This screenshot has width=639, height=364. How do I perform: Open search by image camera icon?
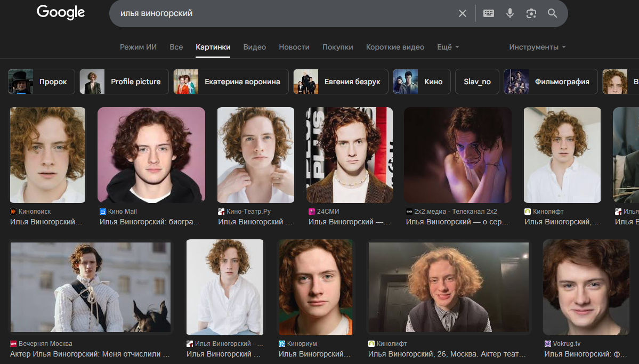click(x=531, y=13)
